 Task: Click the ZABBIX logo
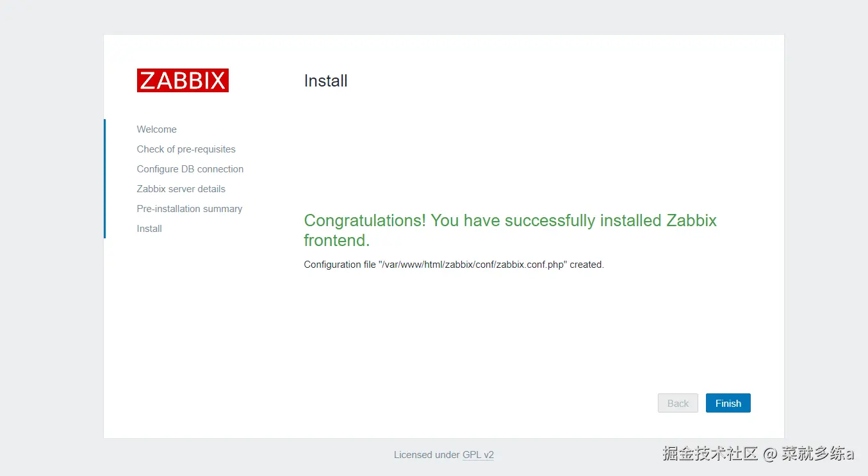click(183, 80)
